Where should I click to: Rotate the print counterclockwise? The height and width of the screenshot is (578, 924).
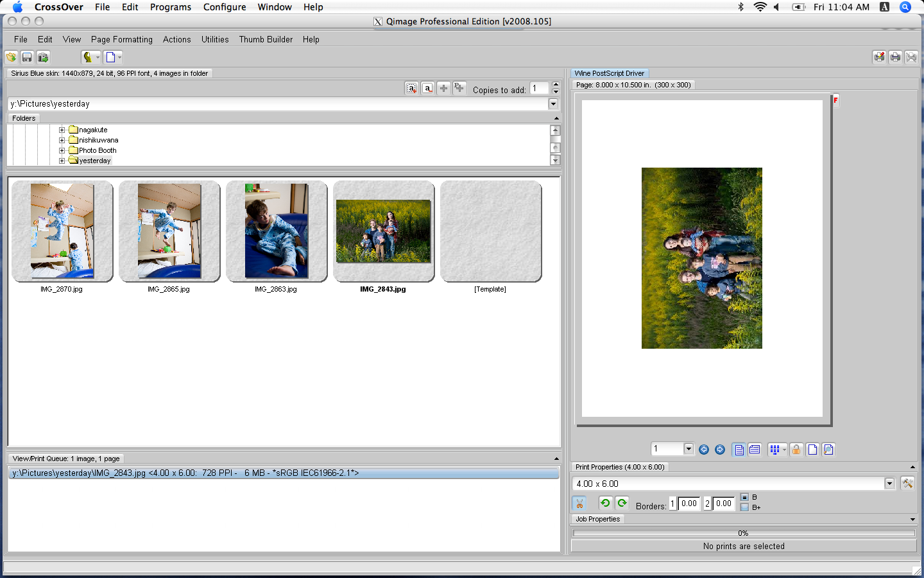pyautogui.click(x=604, y=503)
